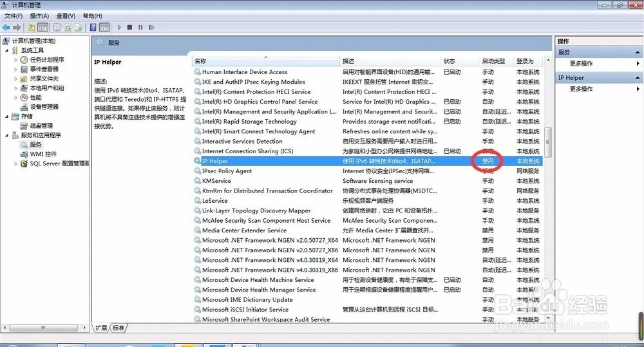Click the 系统工具 tools icon
The height and width of the screenshot is (347, 644).
pos(15,50)
